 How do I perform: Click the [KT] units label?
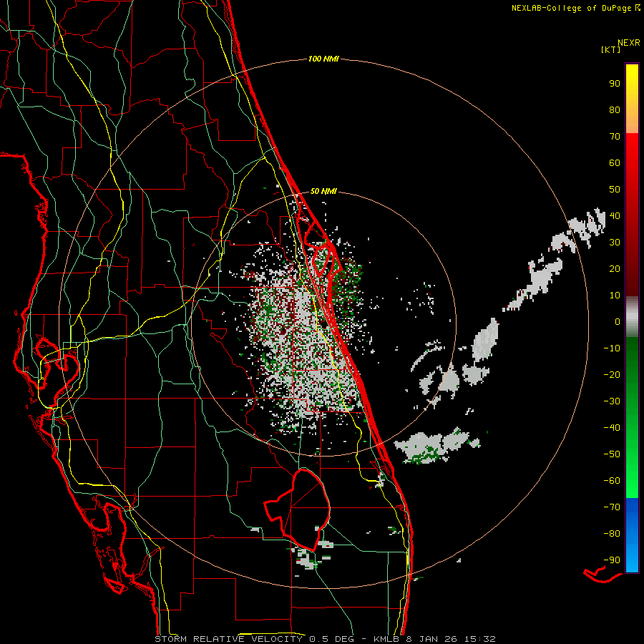pos(610,49)
